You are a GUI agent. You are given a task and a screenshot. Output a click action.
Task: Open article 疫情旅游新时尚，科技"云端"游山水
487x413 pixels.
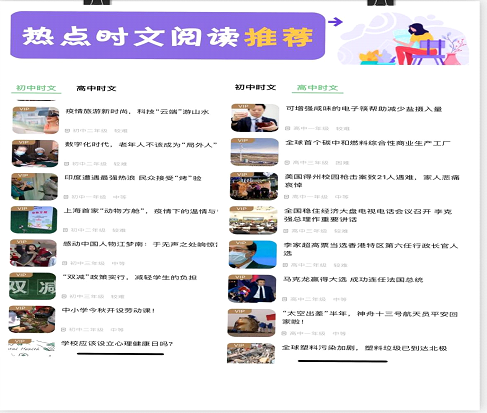coord(137,112)
